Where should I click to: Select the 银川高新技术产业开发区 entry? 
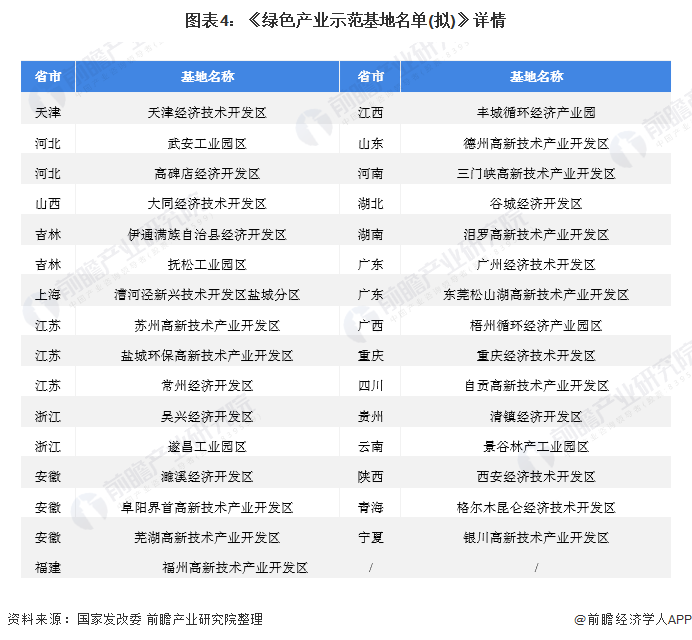tap(536, 537)
